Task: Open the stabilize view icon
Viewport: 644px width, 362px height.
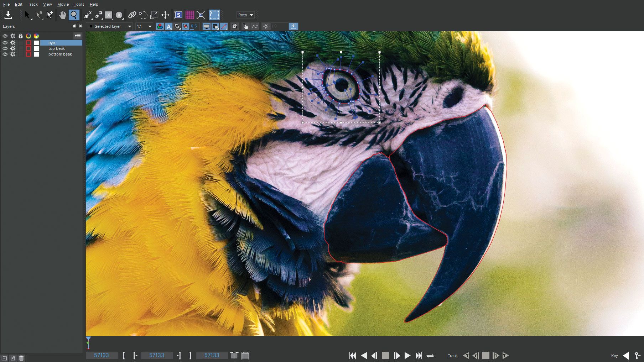Action: click(178, 15)
